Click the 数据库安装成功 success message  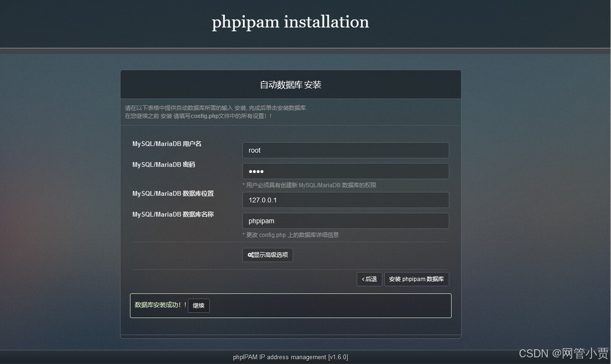[161, 305]
